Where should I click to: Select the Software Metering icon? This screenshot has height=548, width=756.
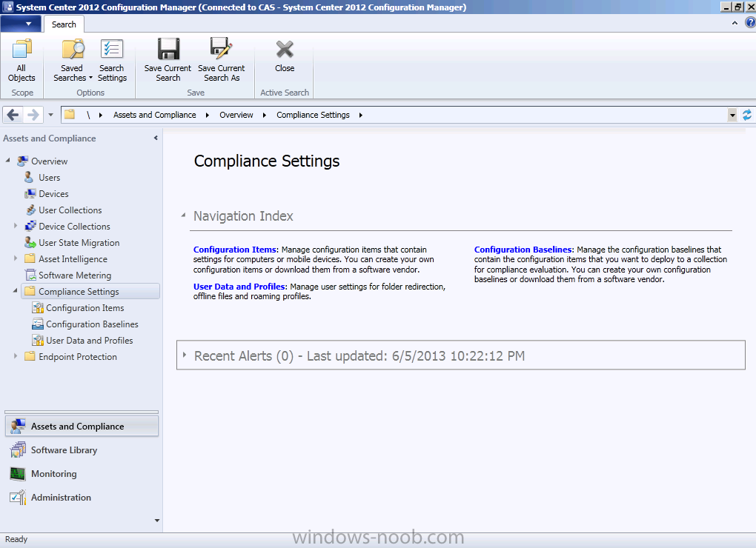pyautogui.click(x=30, y=275)
